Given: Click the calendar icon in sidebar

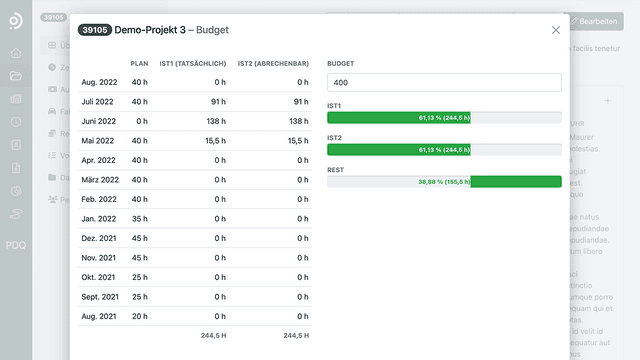Looking at the screenshot, I should 16,99.
